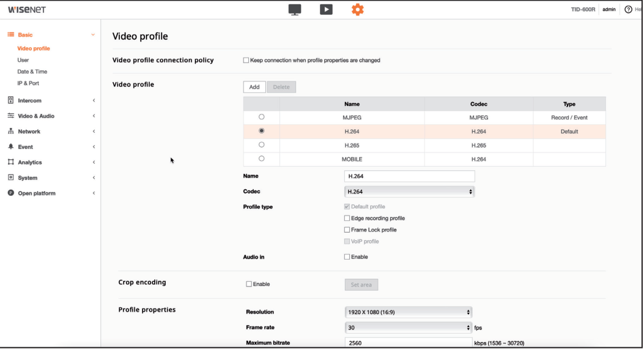
Task: Select the H.264 profile radio button
Action: (x=261, y=130)
